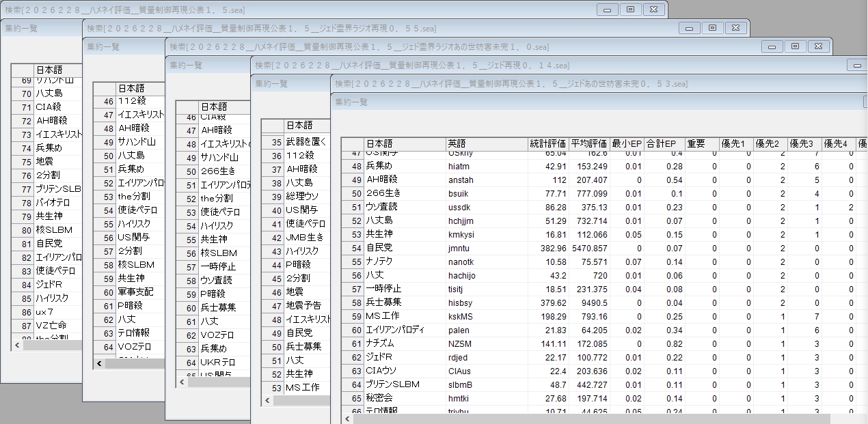Image resolution: width=868 pixels, height=424 pixels.
Task: Close the rearmost 公表1，5.sea search window
Action: pos(653,10)
